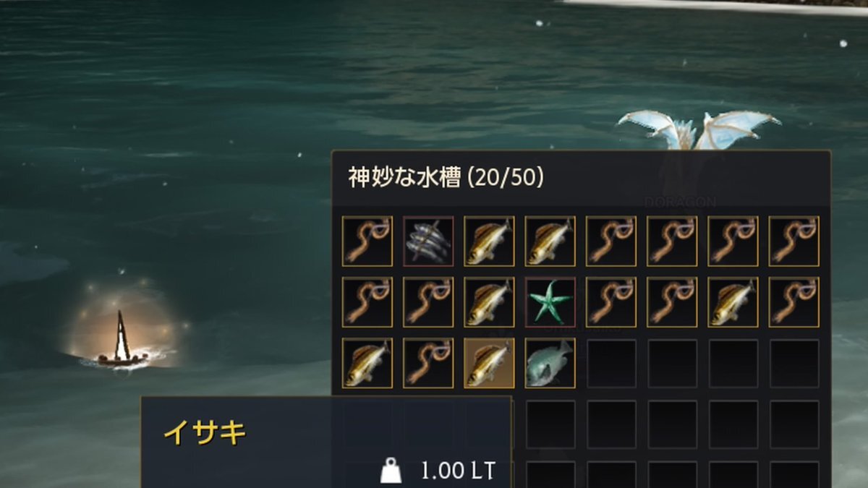The image size is (868, 488).
Task: Click the yellow fish left of the starfish
Action: (489, 302)
